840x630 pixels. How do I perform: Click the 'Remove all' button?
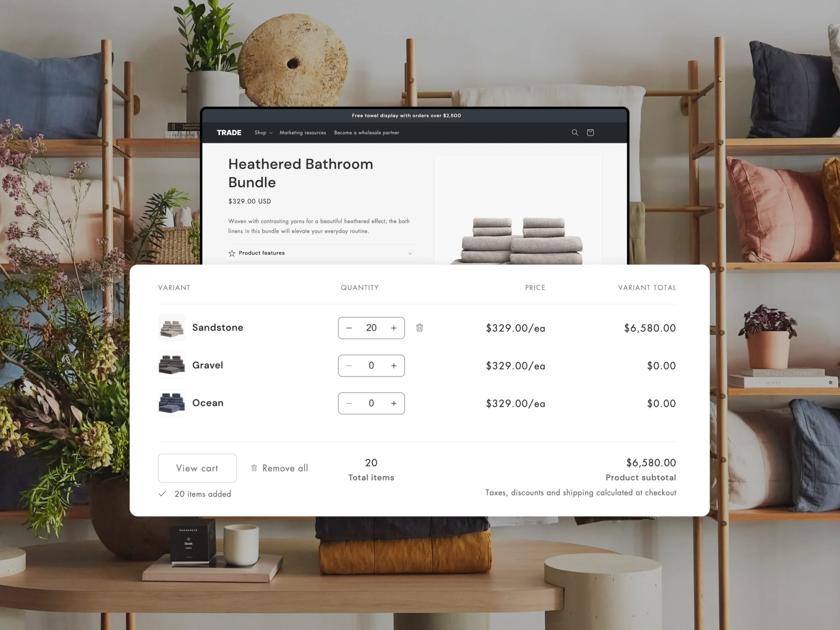point(279,468)
